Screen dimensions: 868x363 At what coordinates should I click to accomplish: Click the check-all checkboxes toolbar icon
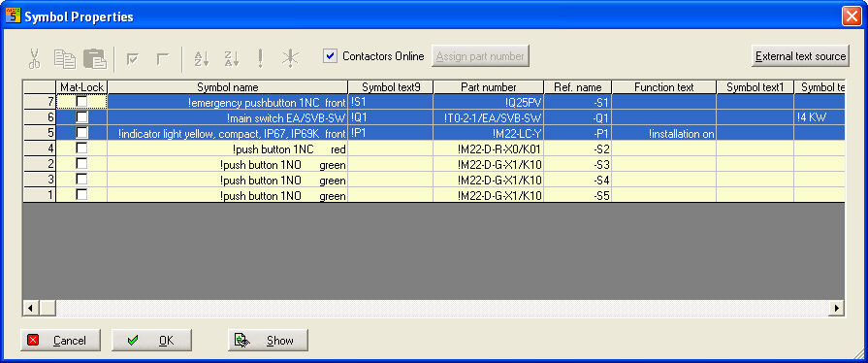[132, 59]
